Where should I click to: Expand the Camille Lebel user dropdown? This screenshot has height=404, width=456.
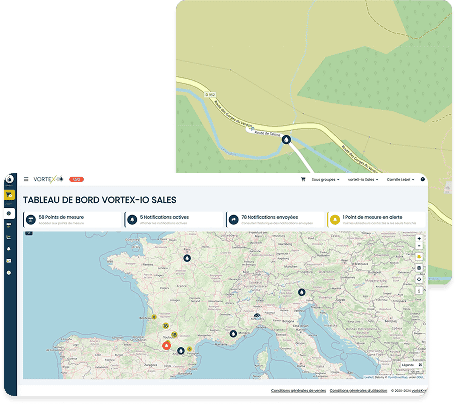pos(400,179)
